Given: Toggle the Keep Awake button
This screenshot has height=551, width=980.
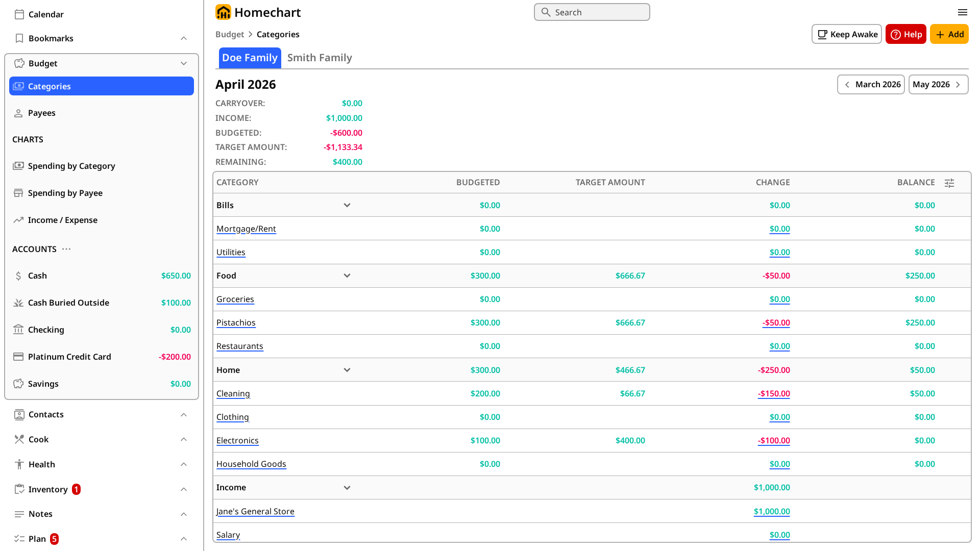Looking at the screenshot, I should (846, 34).
